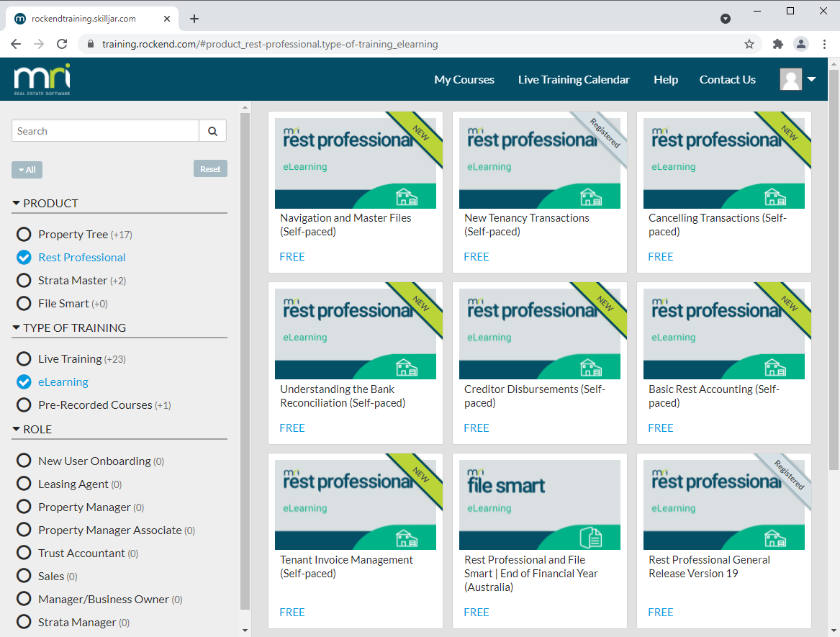840x637 pixels.
Task: Open the Chrome profile icon
Action: [801, 44]
